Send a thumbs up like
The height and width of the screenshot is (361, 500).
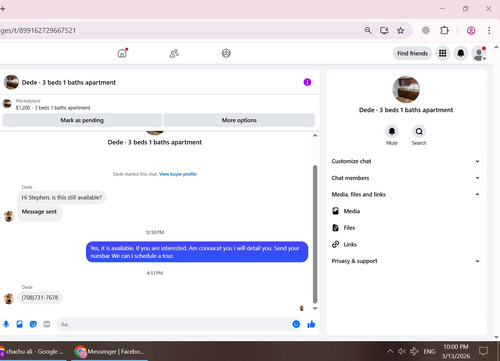311,324
